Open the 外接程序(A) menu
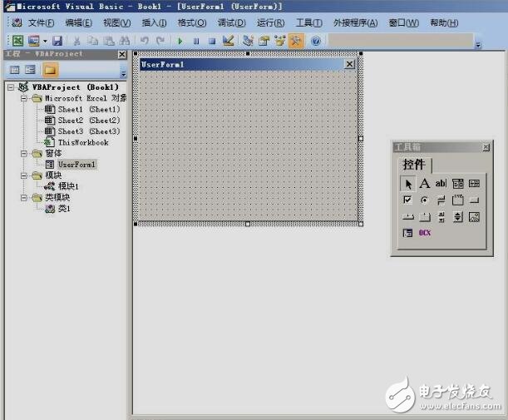Screen dimensions: 508x420 click(355, 22)
